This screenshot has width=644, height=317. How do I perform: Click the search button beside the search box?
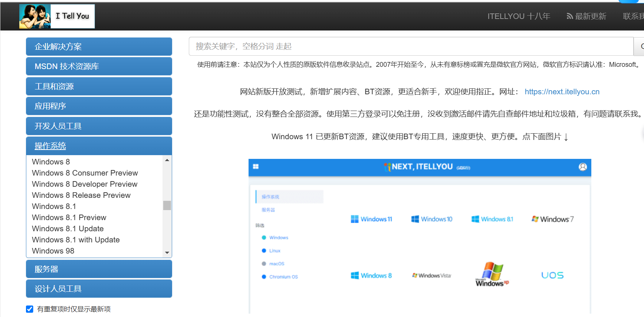pos(639,46)
